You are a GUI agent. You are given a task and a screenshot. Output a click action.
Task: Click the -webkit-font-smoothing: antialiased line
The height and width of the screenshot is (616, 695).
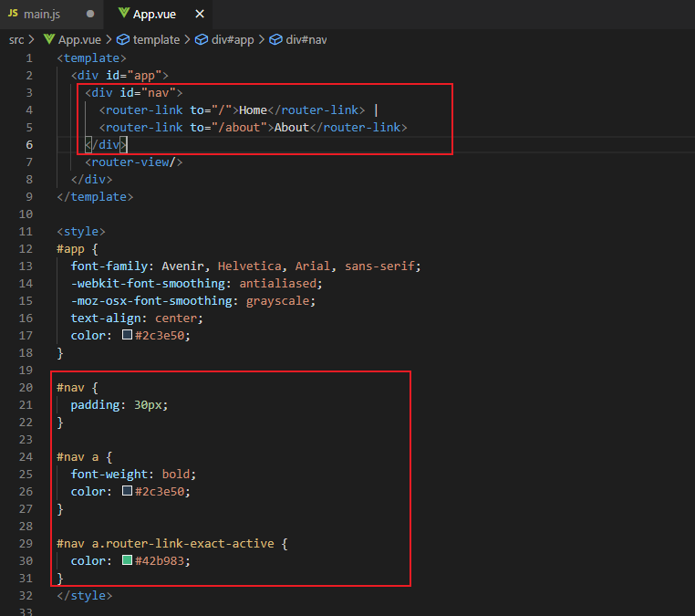196,284
